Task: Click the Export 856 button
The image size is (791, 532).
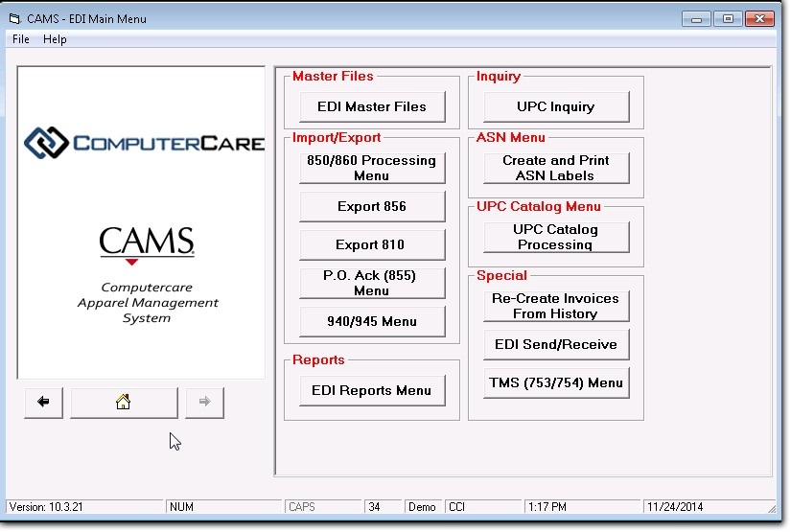Action: click(372, 206)
